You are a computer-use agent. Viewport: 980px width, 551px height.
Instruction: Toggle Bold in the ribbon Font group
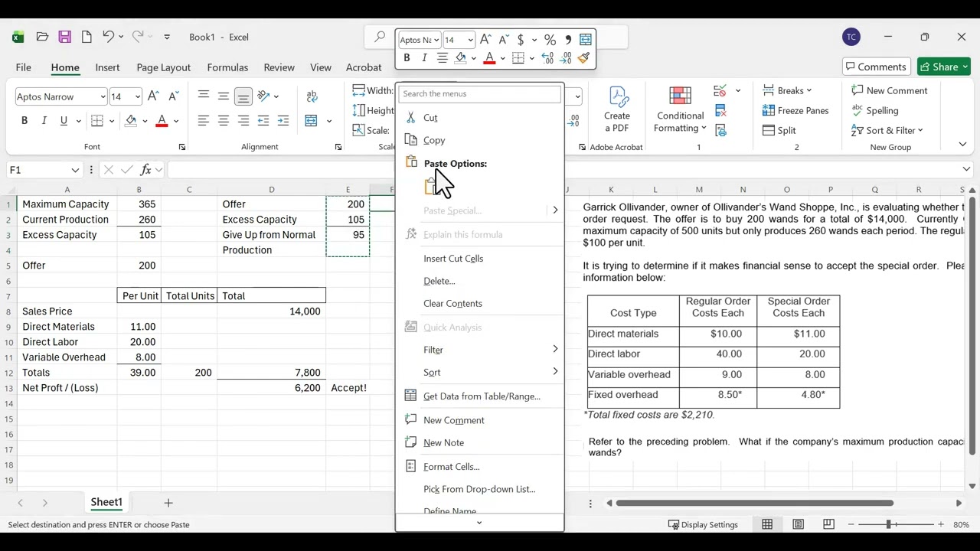click(x=24, y=121)
